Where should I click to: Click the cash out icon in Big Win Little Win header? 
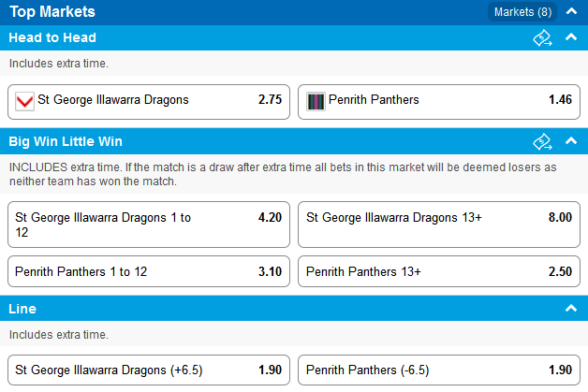(x=542, y=141)
